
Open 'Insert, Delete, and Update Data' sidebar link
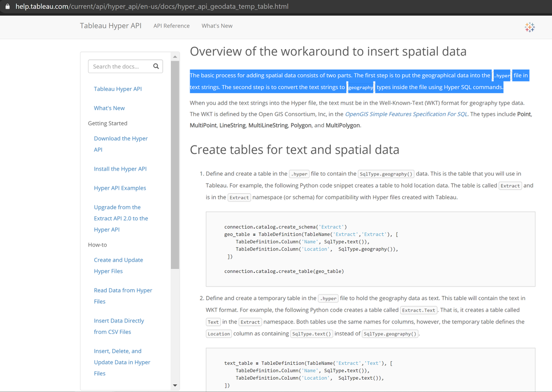(x=122, y=362)
